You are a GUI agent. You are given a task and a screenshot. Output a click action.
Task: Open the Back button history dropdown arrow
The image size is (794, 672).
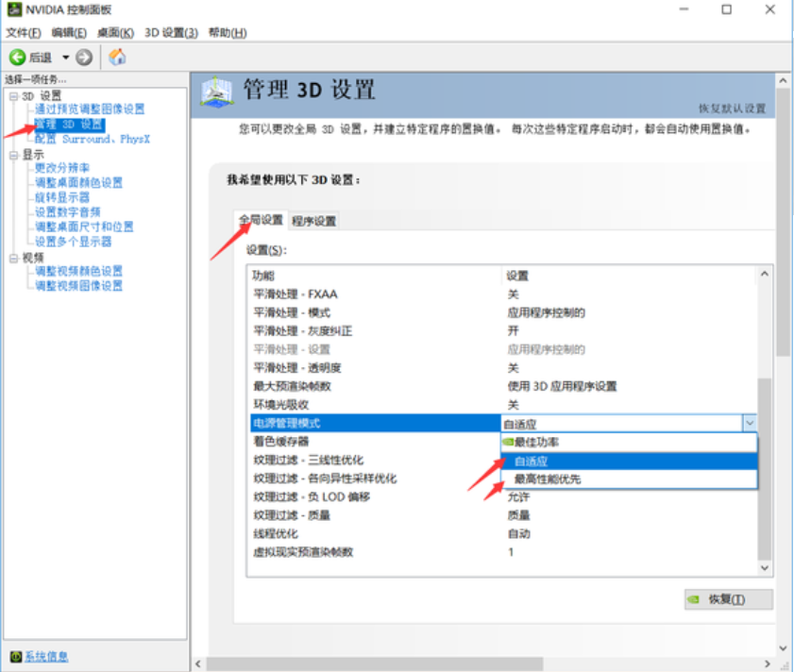(x=66, y=58)
